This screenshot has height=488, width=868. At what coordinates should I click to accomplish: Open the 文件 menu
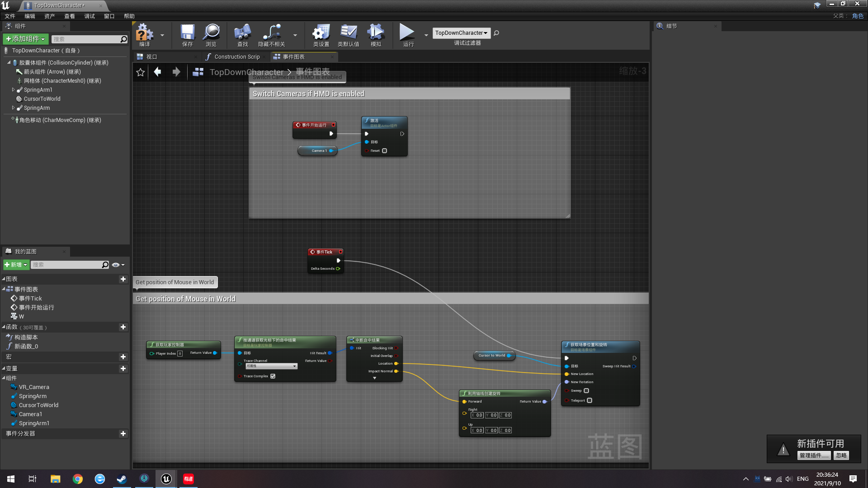pyautogui.click(x=10, y=16)
